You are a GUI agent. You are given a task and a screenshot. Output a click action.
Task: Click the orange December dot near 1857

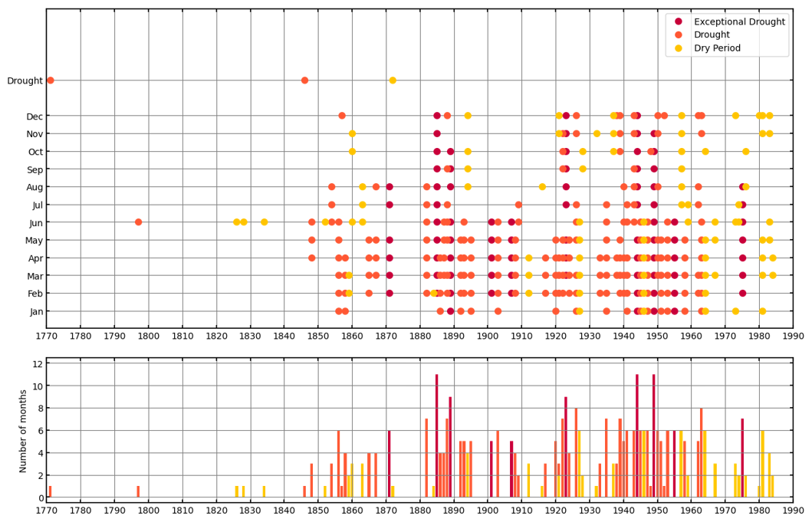tap(342, 116)
